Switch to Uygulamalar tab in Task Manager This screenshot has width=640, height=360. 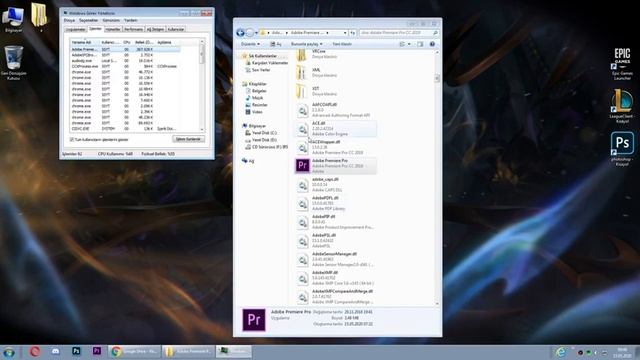[76, 29]
